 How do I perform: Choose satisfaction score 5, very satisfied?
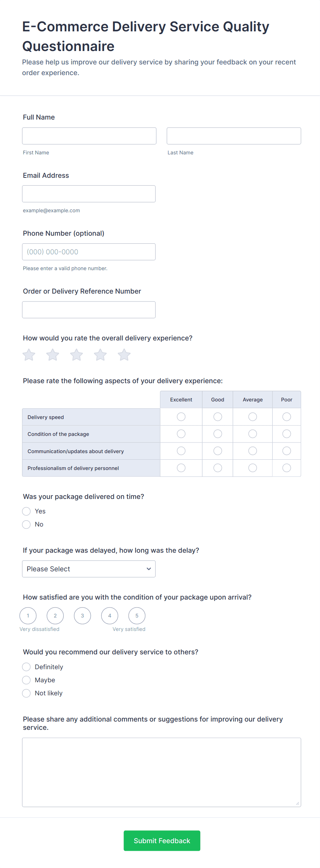137,616
